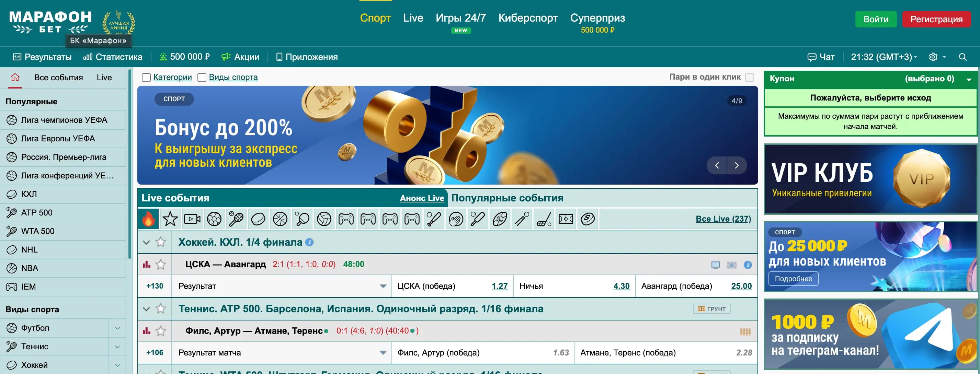
Task: Show live events with video broadcast icon
Action: 192,219
